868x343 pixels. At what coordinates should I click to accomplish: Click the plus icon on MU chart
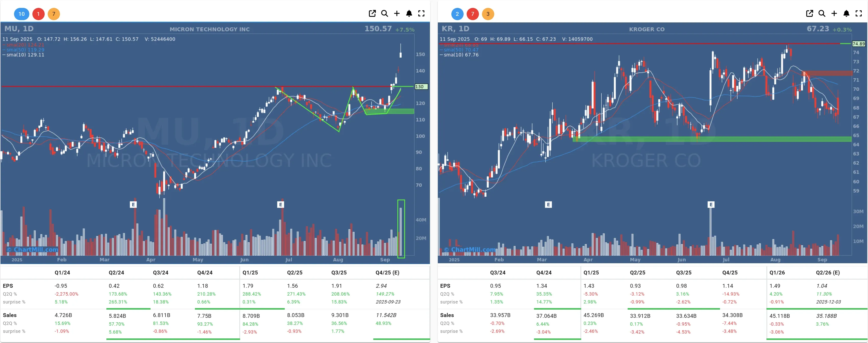pos(397,14)
